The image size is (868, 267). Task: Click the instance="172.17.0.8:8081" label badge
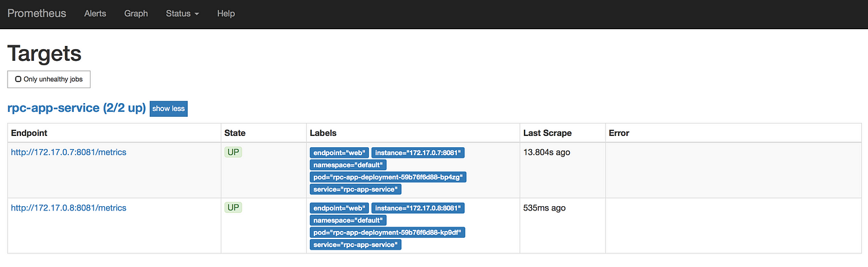418,208
